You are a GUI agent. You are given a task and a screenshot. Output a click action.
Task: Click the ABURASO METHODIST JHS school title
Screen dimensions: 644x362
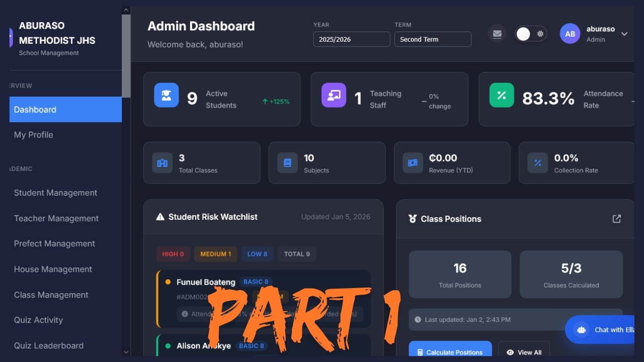57,33
